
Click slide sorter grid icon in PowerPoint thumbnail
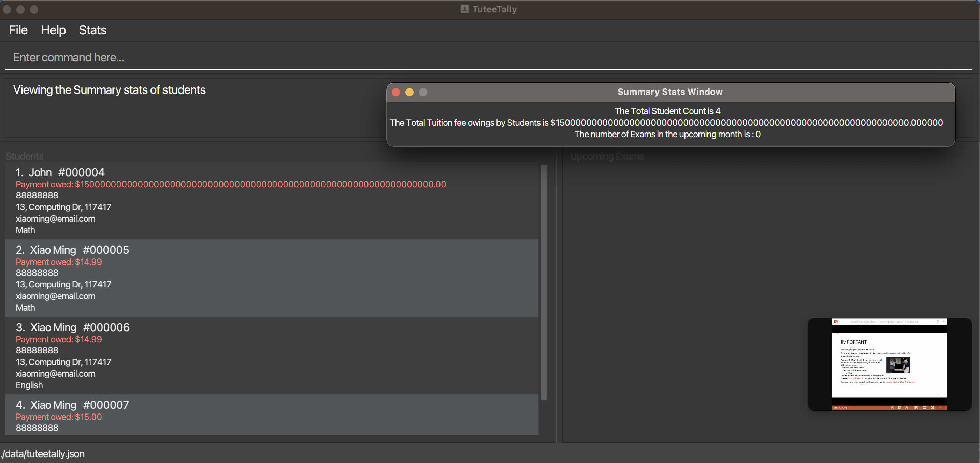tap(924, 408)
